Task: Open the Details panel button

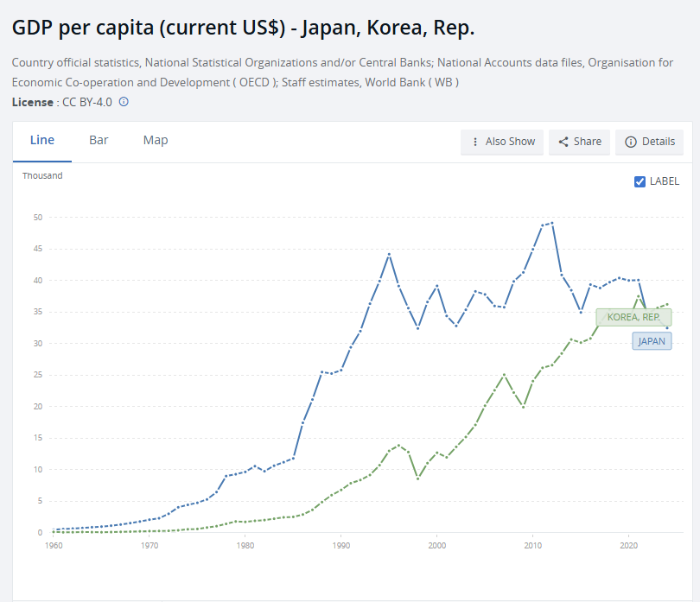Action: pyautogui.click(x=649, y=142)
